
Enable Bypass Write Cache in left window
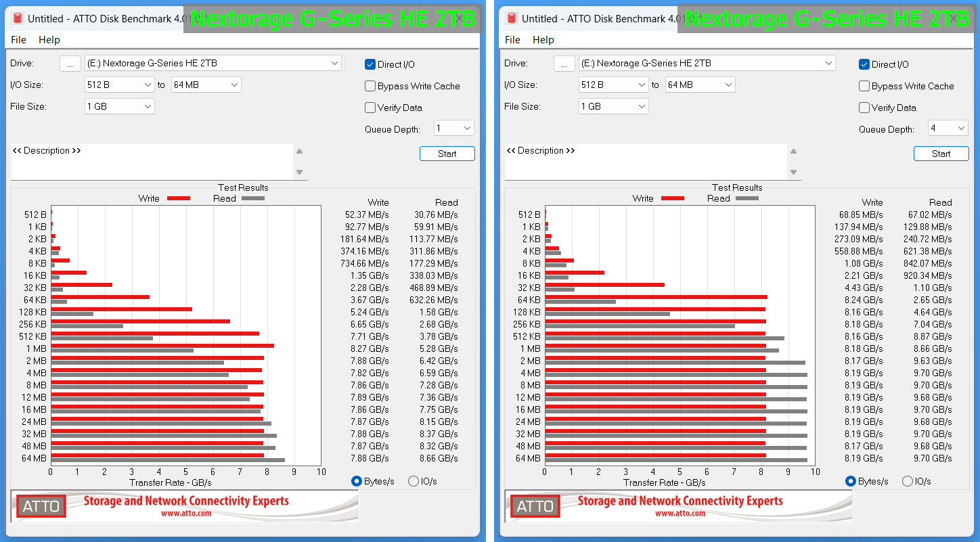(x=370, y=86)
